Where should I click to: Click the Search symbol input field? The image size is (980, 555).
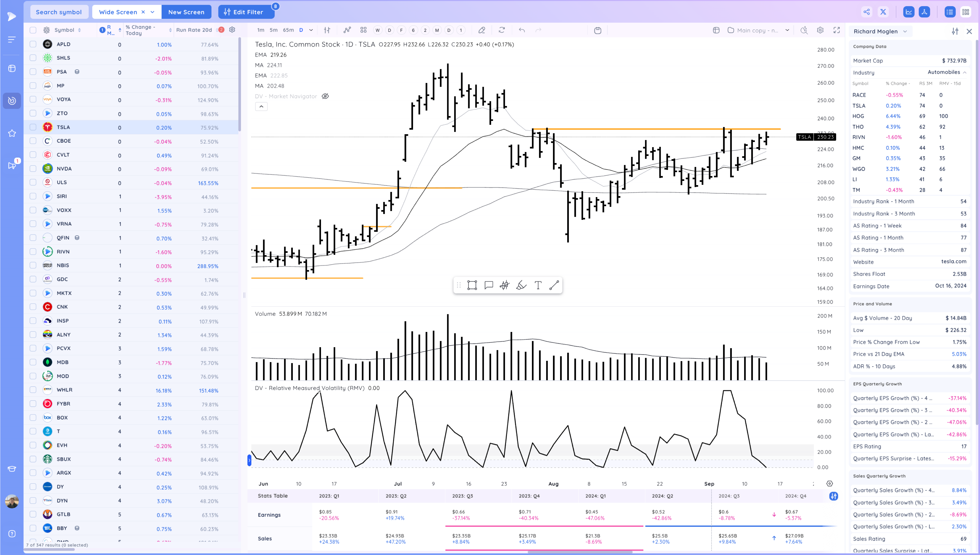[x=59, y=12]
